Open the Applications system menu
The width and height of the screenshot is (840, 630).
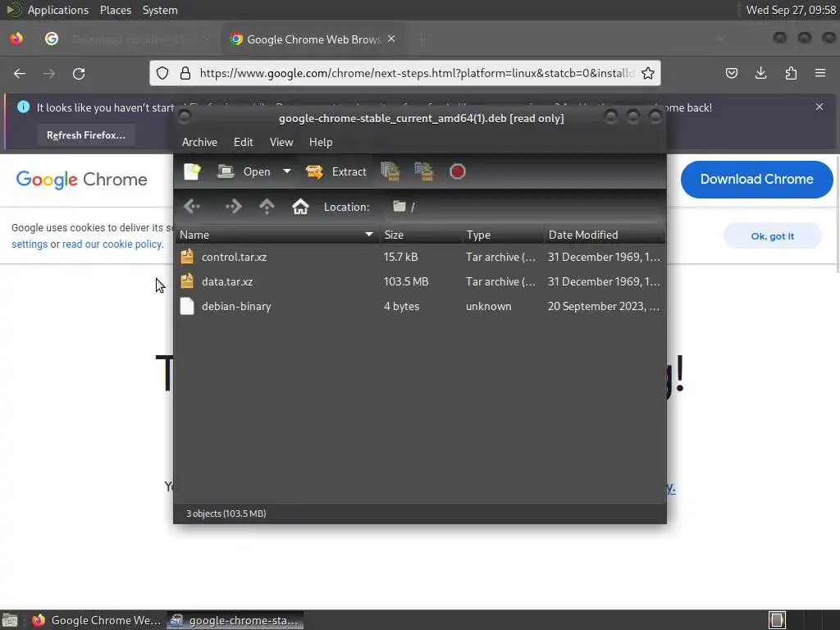pyautogui.click(x=58, y=10)
